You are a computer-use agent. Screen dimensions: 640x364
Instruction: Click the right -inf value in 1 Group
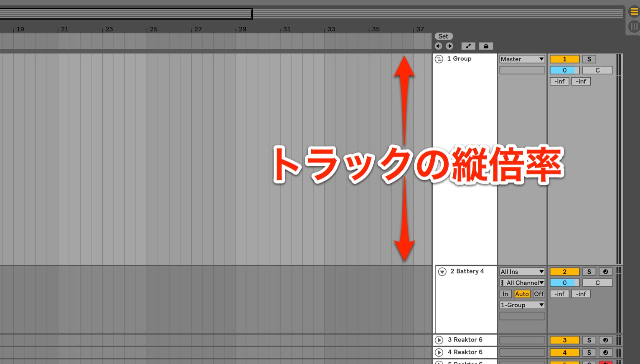tap(581, 81)
